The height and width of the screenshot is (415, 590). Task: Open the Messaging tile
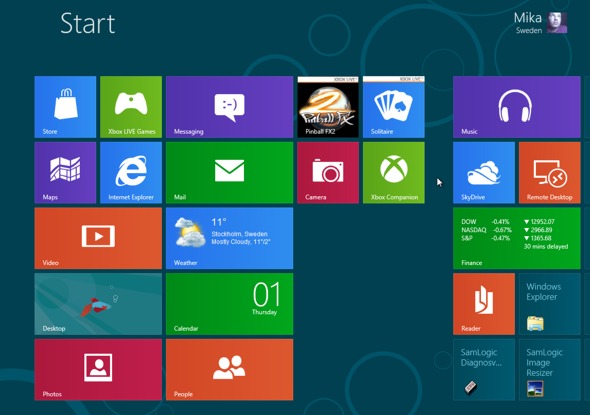(230, 107)
